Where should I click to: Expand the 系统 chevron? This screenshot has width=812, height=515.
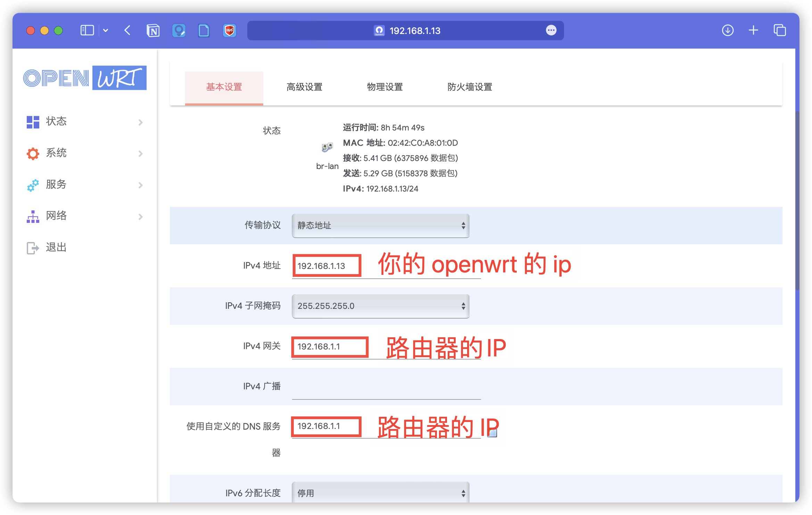(x=141, y=153)
